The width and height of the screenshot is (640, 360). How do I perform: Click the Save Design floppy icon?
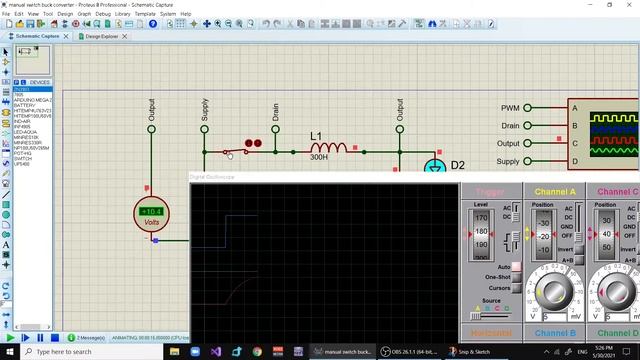(30, 24)
